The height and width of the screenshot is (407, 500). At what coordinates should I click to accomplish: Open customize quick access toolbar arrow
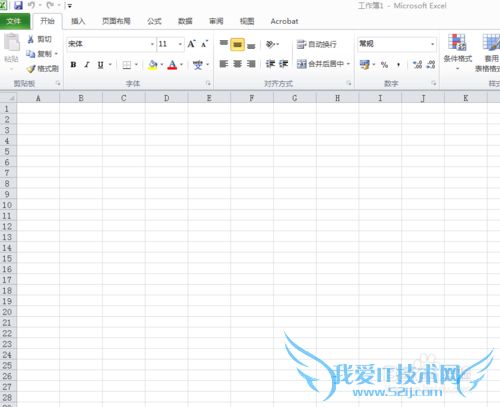70,6
